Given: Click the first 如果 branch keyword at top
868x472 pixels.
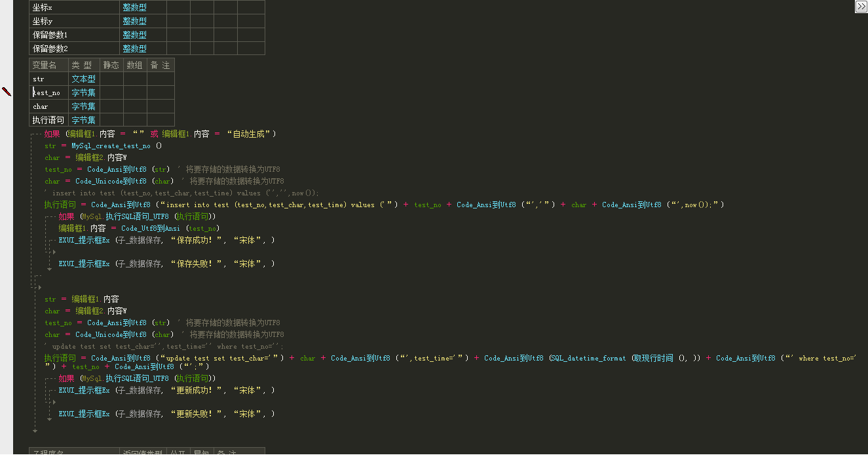Looking at the screenshot, I should [52, 134].
